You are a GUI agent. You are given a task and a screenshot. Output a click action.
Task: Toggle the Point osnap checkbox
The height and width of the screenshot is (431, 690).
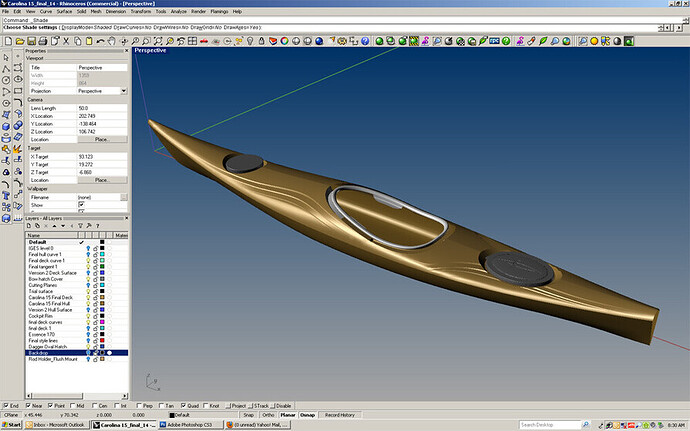50,405
